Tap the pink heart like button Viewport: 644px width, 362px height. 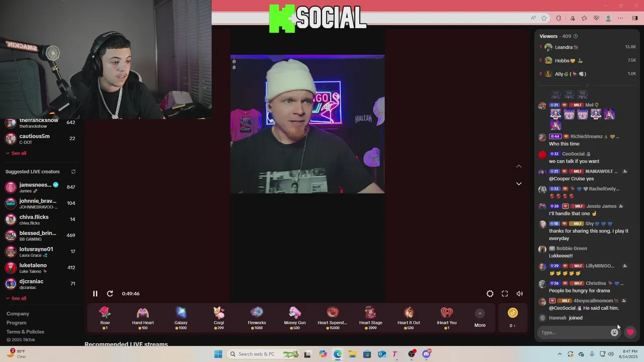(630, 332)
